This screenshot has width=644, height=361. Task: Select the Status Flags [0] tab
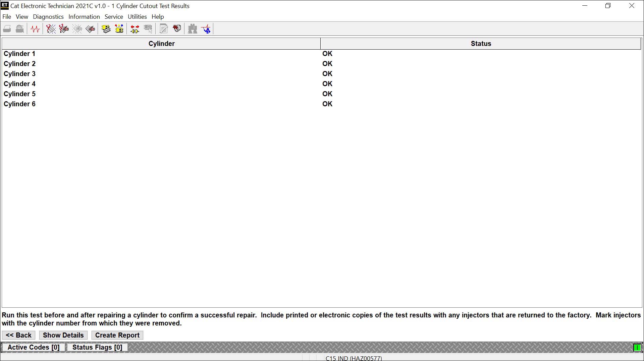click(x=97, y=347)
